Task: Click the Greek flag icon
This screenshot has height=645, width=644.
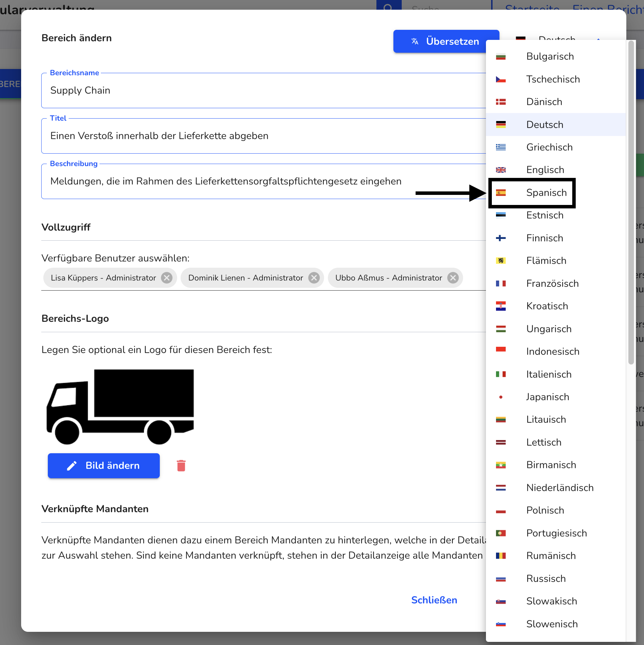Action: click(501, 147)
